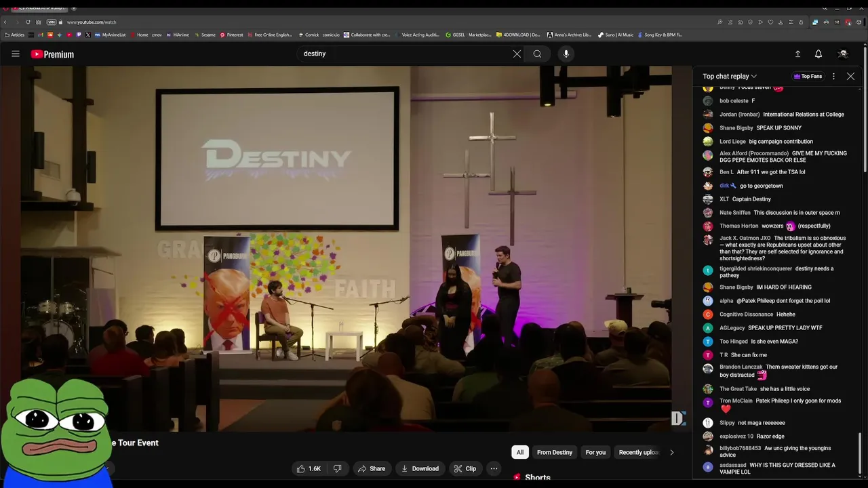
Task: Take a snapshot with the camera icon
Action: tap(740, 22)
